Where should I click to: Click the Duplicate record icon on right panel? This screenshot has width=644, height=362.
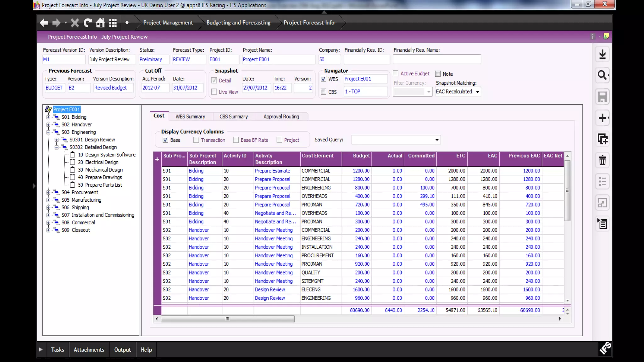coord(602,139)
